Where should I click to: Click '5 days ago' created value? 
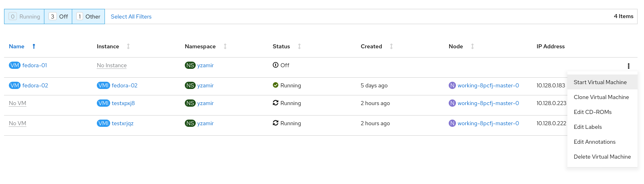[x=374, y=85]
